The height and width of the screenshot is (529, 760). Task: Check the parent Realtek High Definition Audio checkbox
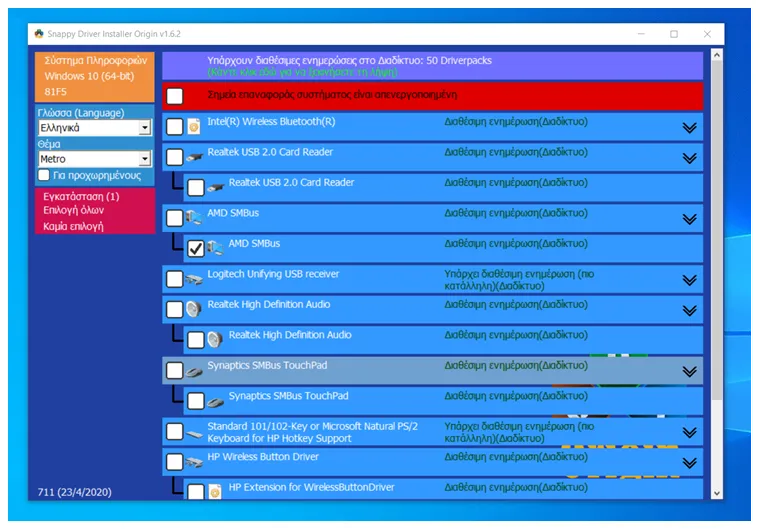(174, 309)
